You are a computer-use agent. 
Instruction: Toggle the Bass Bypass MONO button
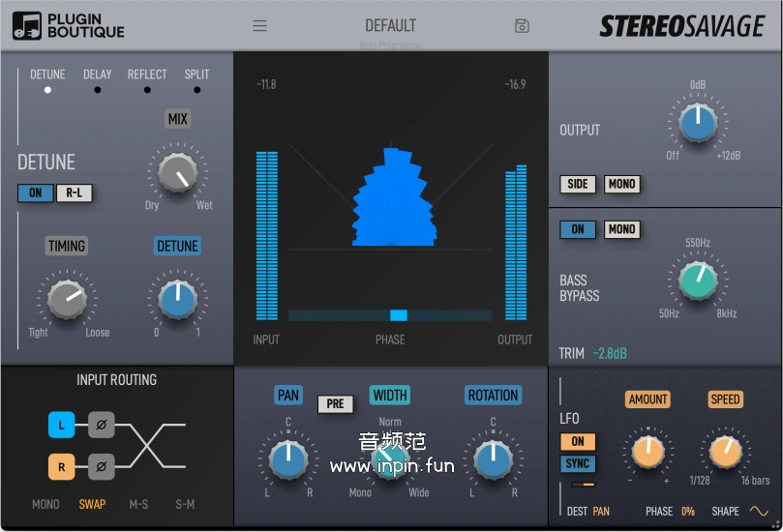coord(621,229)
